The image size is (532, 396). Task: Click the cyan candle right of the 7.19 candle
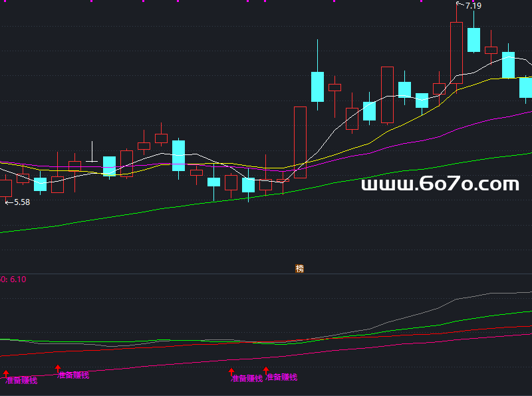[473, 40]
